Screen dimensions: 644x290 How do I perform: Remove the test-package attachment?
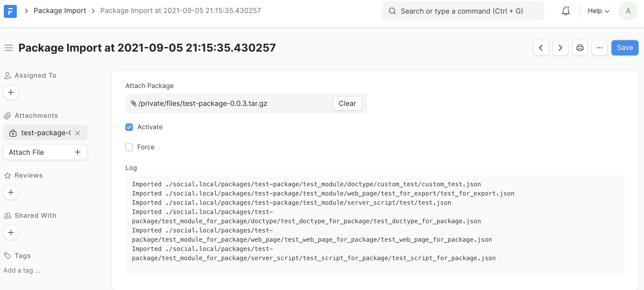tap(78, 133)
